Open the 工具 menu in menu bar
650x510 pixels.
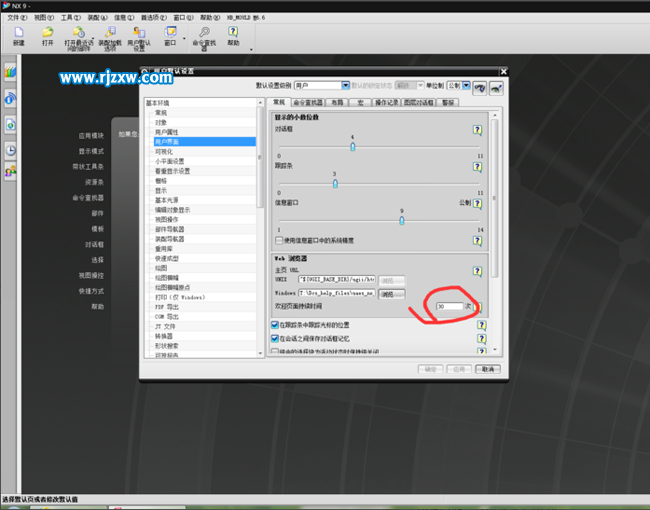pyautogui.click(x=70, y=18)
